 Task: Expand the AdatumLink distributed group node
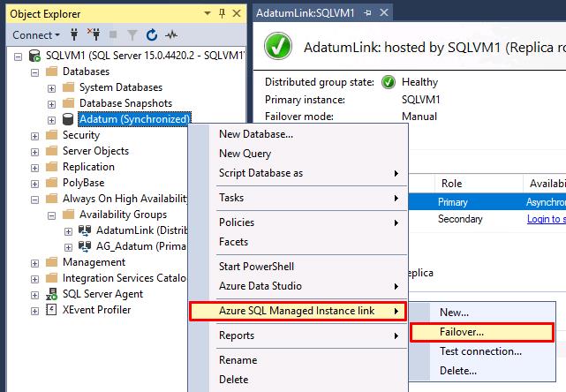pos(68,231)
